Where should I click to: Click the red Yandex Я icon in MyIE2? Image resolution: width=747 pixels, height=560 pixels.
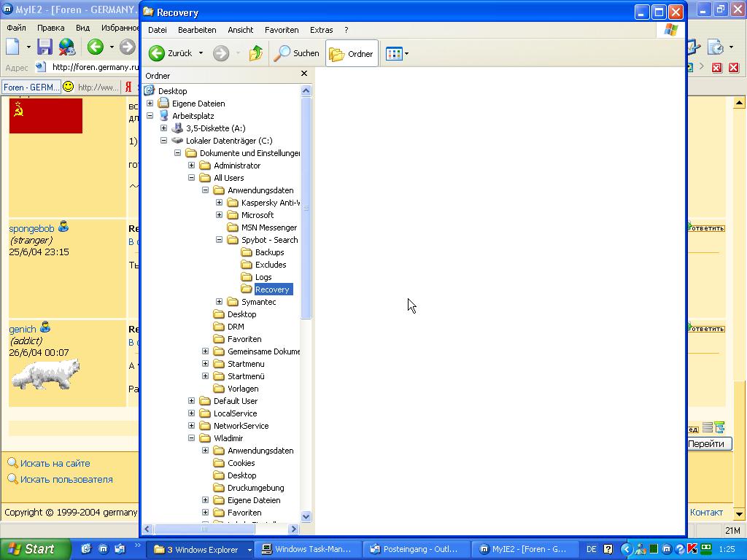(x=128, y=87)
